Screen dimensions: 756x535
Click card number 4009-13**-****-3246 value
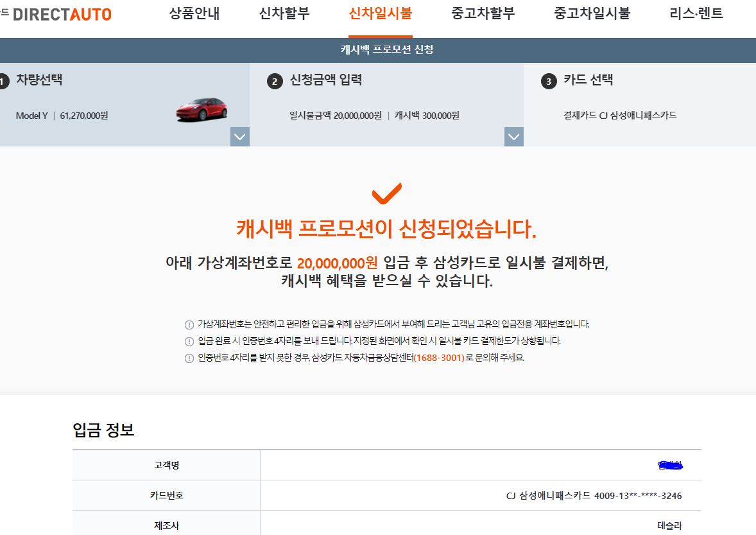638,496
